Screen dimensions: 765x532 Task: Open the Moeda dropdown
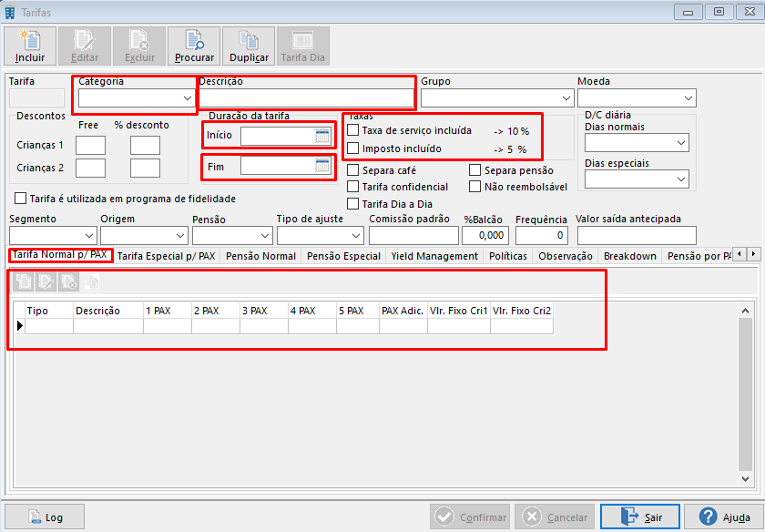pyautogui.click(x=688, y=98)
